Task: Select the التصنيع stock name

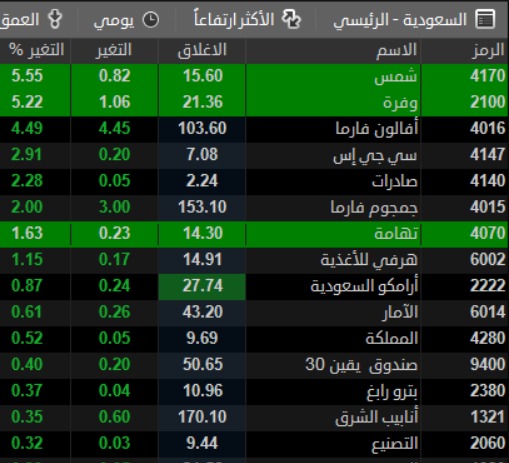Action: pyautogui.click(x=395, y=444)
